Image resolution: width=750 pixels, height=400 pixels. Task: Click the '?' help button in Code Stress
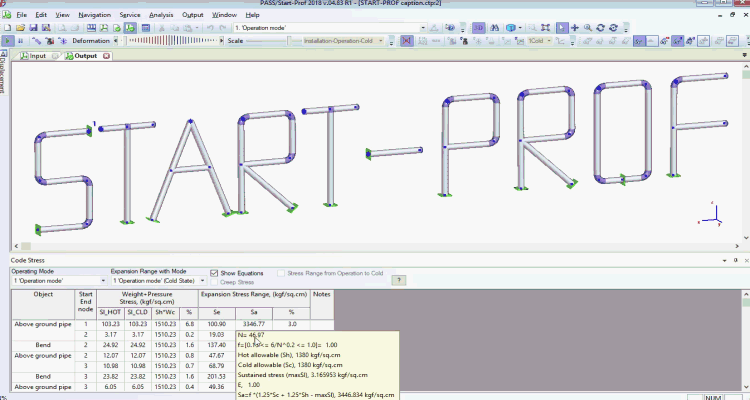[398, 280]
